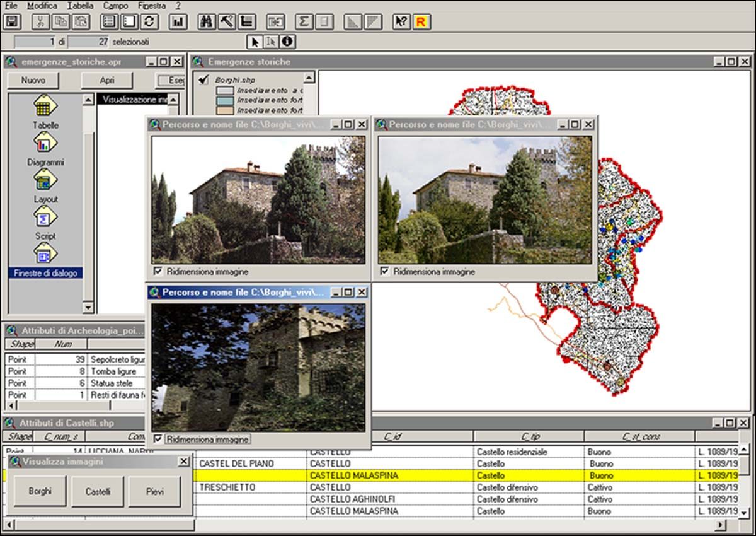Click the C_tip column header
756x536 pixels.
(529, 436)
